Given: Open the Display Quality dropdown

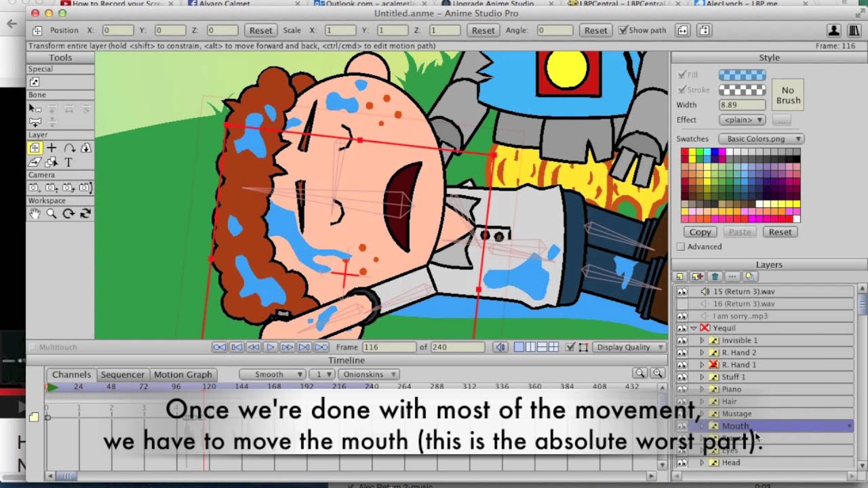Looking at the screenshot, I should pos(629,347).
